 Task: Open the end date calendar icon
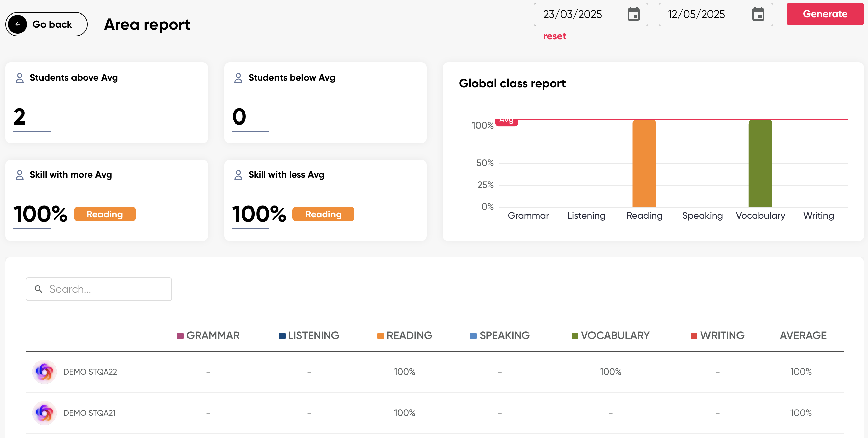tap(758, 14)
